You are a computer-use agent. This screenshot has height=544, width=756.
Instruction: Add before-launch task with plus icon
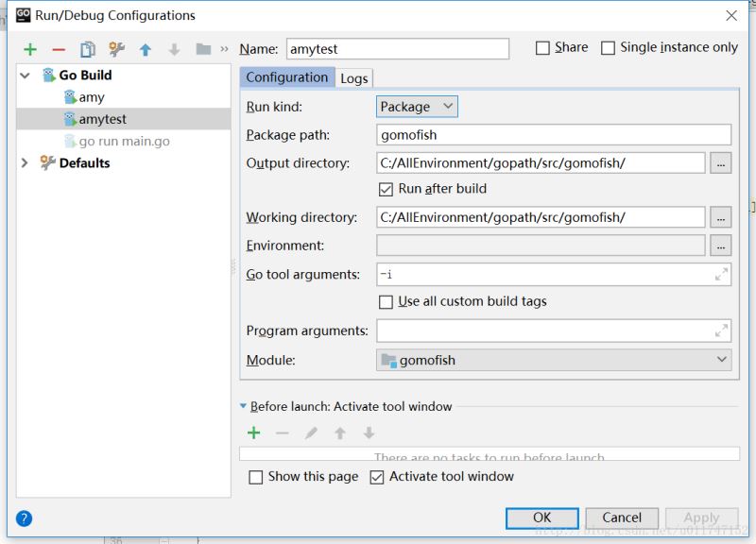tap(253, 433)
